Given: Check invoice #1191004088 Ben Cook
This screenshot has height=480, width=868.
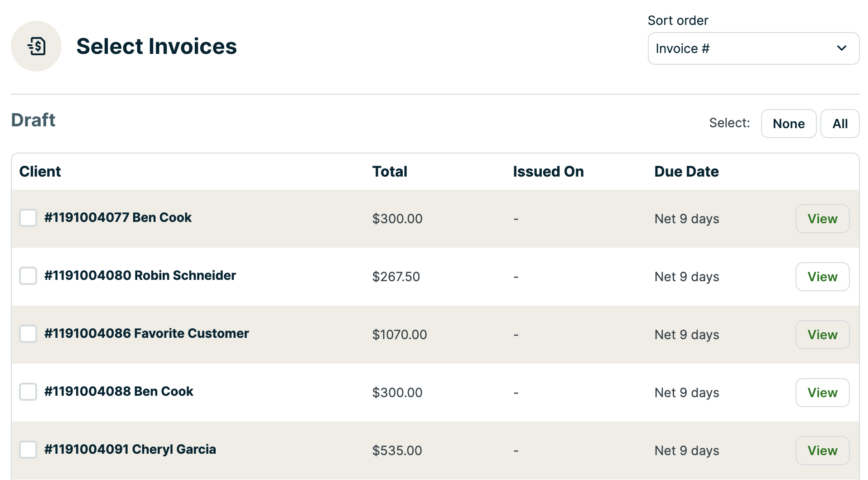Looking at the screenshot, I should tap(28, 392).
